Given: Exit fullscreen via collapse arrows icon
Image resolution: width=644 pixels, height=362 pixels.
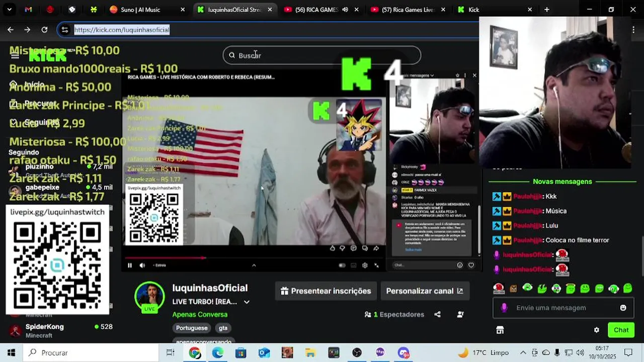Looking at the screenshot, I should [376, 265].
